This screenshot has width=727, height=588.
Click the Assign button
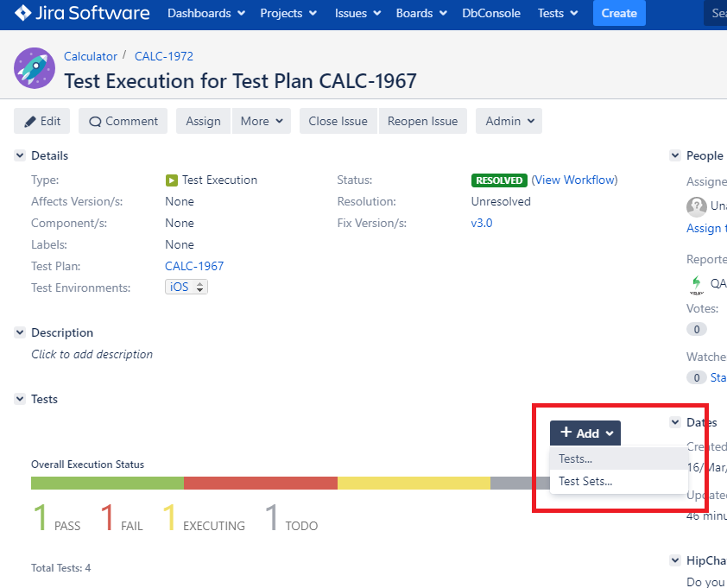pyautogui.click(x=203, y=121)
